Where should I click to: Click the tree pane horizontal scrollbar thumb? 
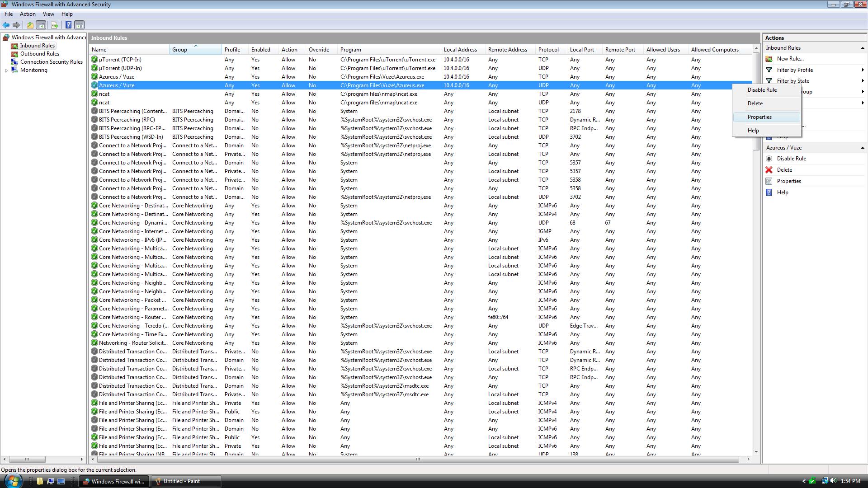(27, 459)
